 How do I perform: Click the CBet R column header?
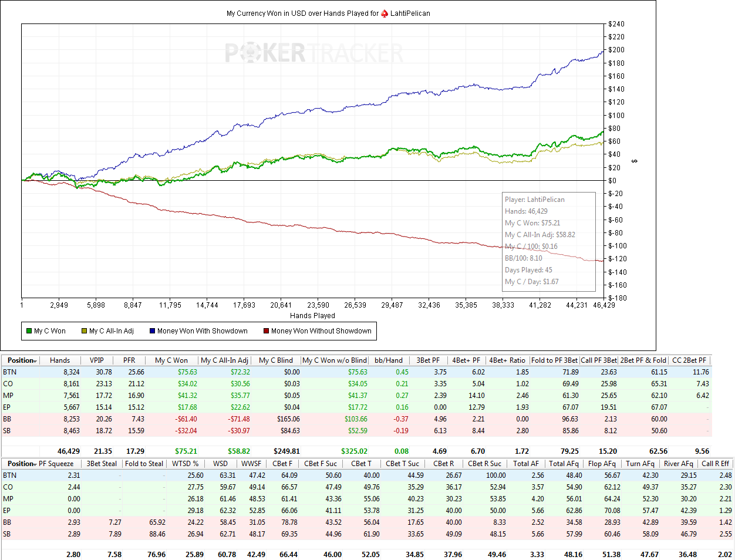click(444, 464)
